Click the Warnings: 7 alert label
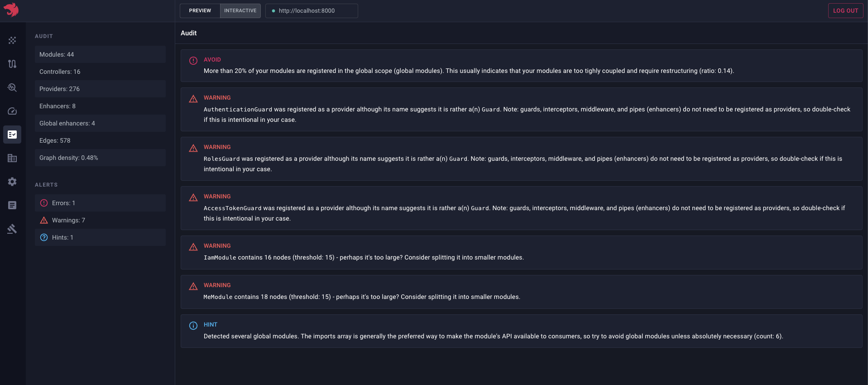868x385 pixels. [68, 220]
